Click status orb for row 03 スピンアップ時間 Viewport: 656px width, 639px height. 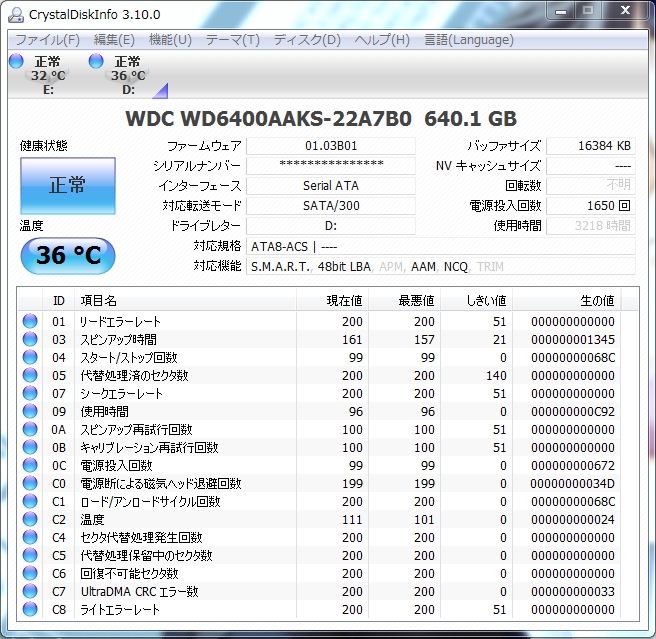coord(30,339)
